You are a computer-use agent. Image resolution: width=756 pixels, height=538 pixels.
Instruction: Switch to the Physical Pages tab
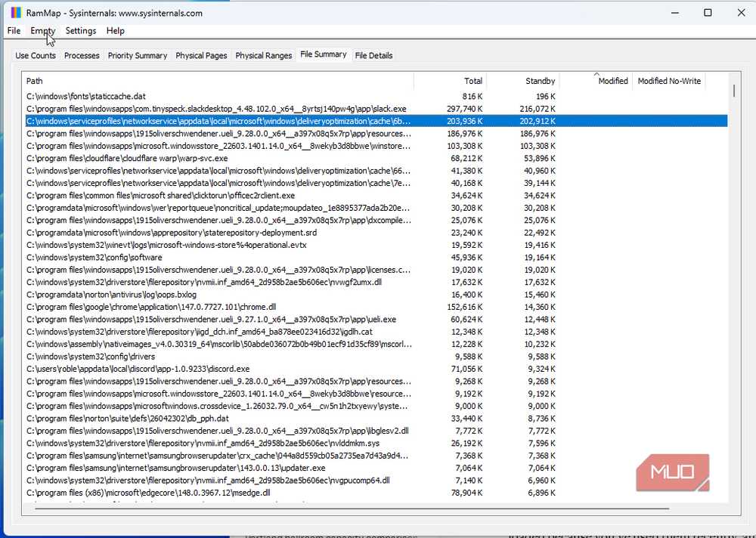point(201,55)
